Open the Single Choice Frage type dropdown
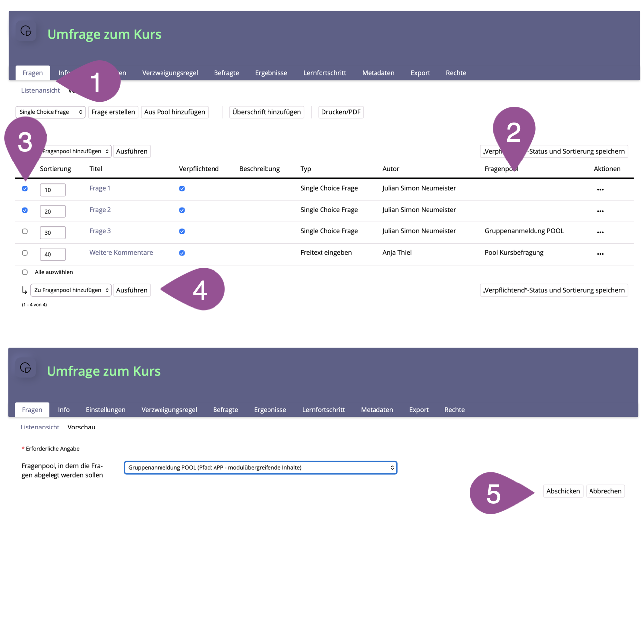This screenshot has width=644, height=644. click(x=51, y=112)
